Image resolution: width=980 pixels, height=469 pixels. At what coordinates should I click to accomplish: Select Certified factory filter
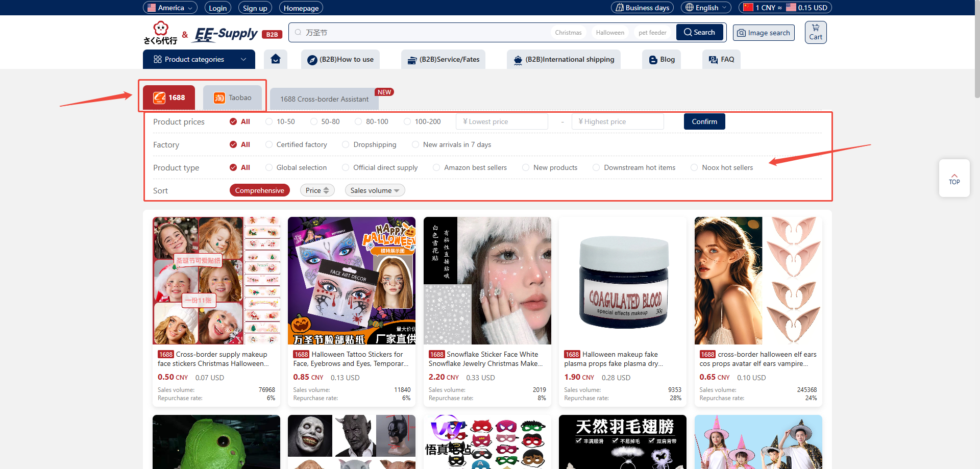296,144
